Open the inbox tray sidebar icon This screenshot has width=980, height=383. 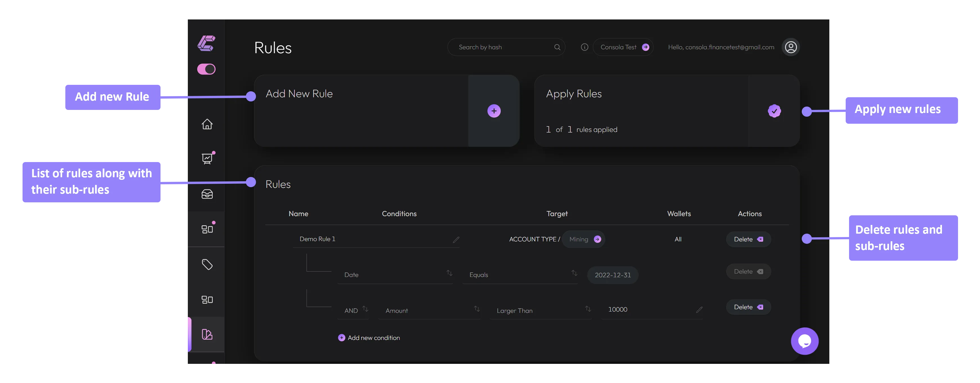pyautogui.click(x=207, y=194)
